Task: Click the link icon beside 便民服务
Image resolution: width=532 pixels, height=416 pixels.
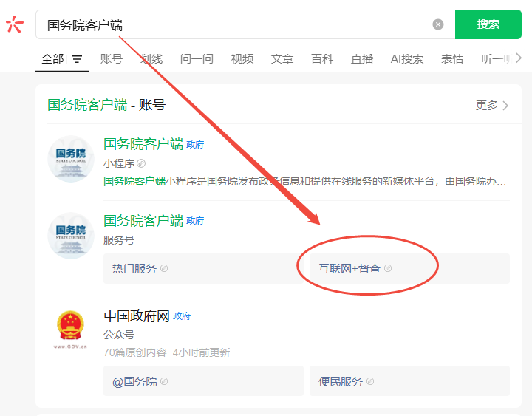Action: coord(370,381)
